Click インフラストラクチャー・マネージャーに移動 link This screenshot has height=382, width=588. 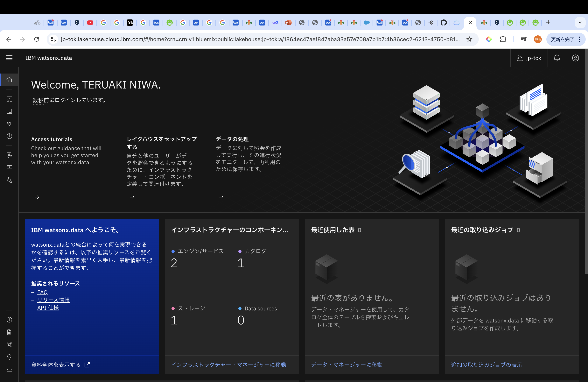pos(228,365)
